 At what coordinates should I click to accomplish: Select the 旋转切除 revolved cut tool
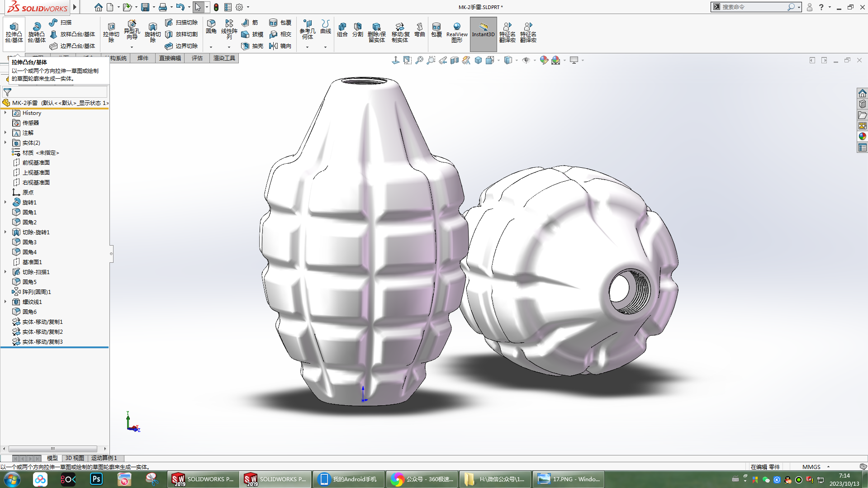point(153,32)
